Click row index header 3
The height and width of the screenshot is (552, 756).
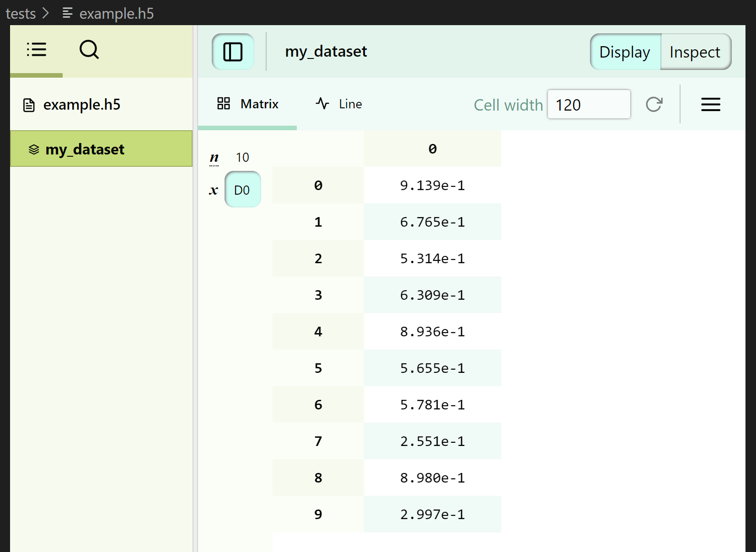pyautogui.click(x=318, y=295)
